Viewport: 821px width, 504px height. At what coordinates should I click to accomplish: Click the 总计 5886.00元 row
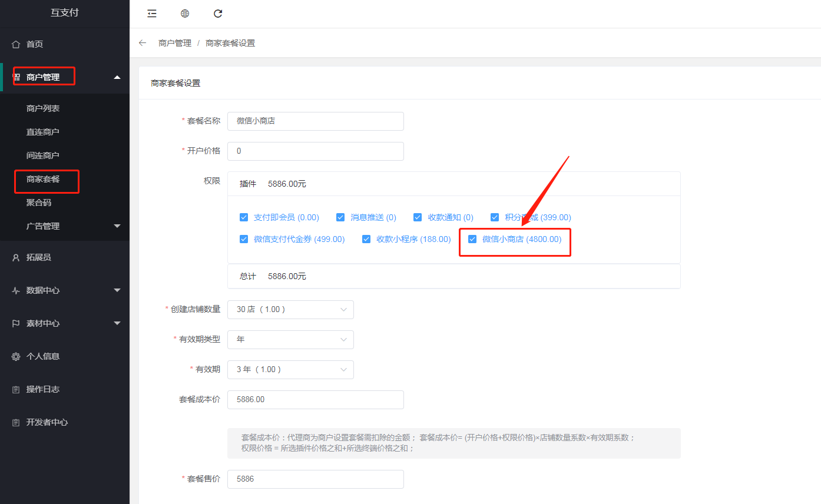[454, 276]
